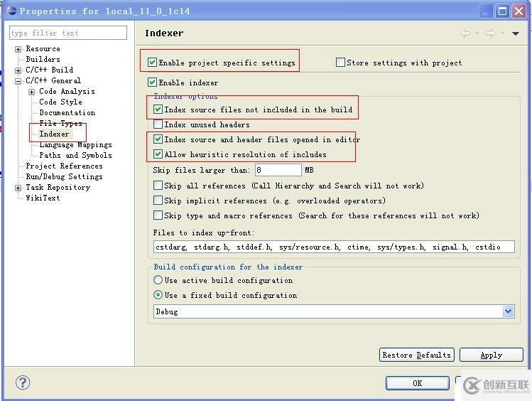Click the help question mark icon
The image size is (532, 401).
[x=23, y=383]
